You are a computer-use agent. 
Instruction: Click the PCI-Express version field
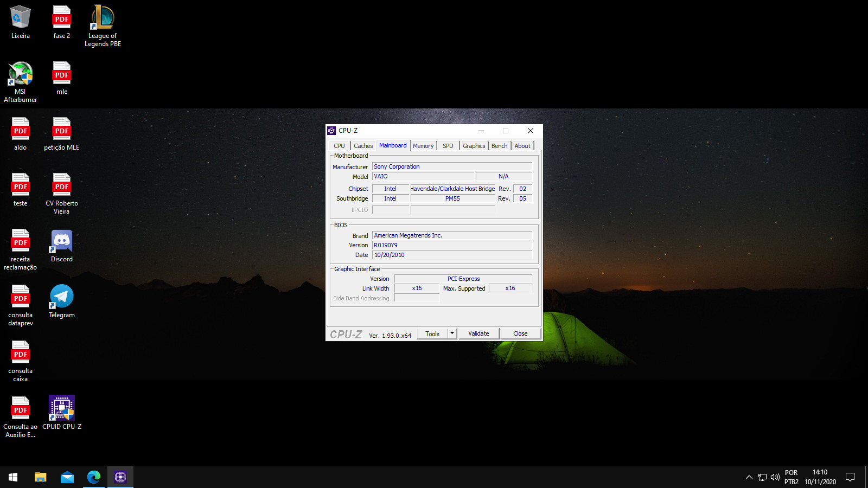pyautogui.click(x=463, y=279)
